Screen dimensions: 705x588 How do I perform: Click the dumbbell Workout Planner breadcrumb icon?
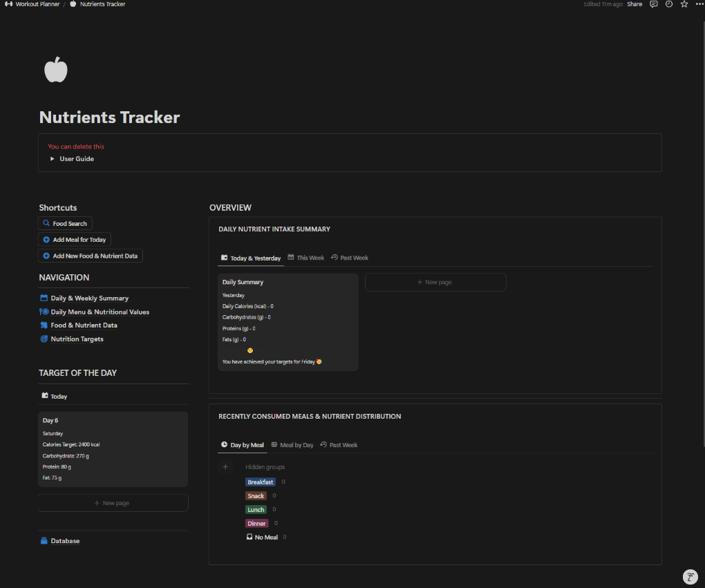[x=8, y=4]
